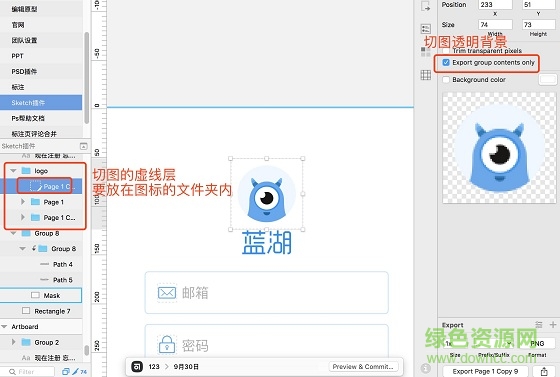Click the share icon beside the Export button
Viewport: 560px width, 377px height.
(544, 371)
